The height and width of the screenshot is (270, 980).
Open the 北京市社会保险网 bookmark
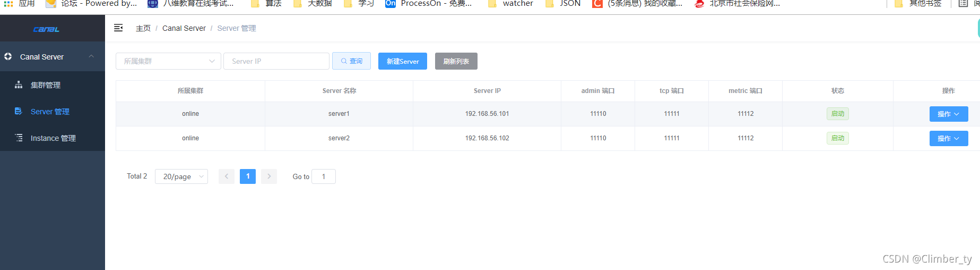(738, 3)
